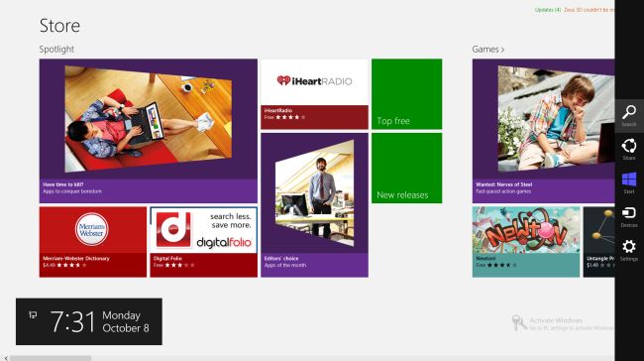Click the Updates (4) link
The image size is (644, 361).
click(x=548, y=10)
